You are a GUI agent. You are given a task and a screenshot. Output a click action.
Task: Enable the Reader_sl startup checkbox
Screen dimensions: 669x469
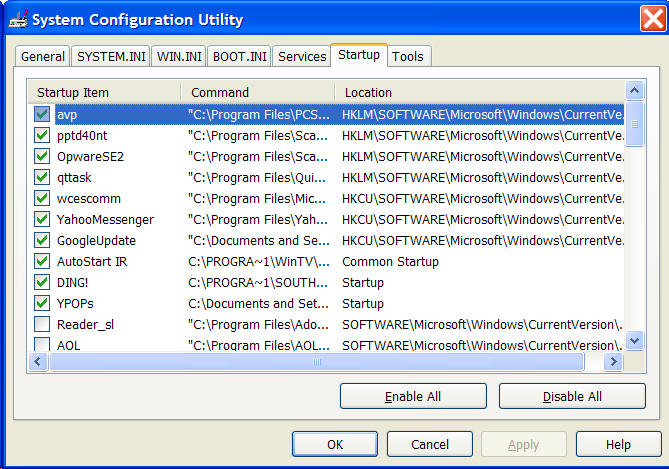click(42, 324)
